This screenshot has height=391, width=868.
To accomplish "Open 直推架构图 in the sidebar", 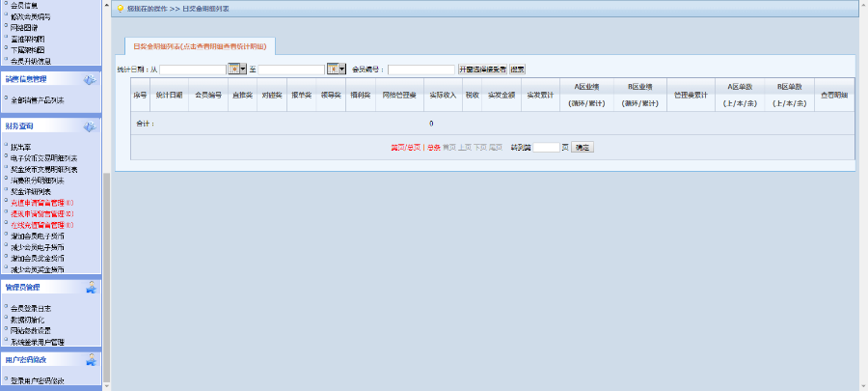I will point(28,39).
